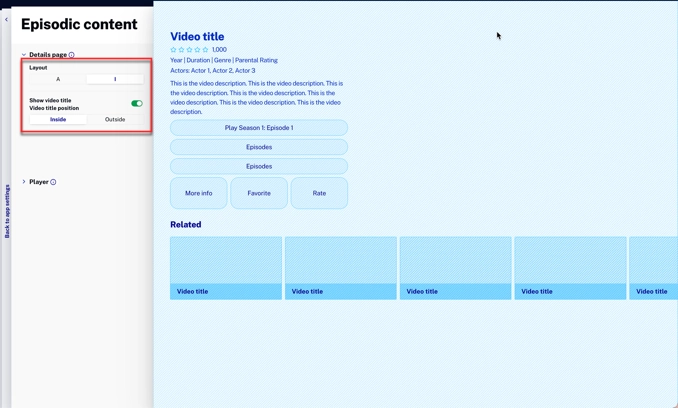Viewport: 678px width, 408px height.
Task: Click the second rating star
Action: click(x=181, y=50)
